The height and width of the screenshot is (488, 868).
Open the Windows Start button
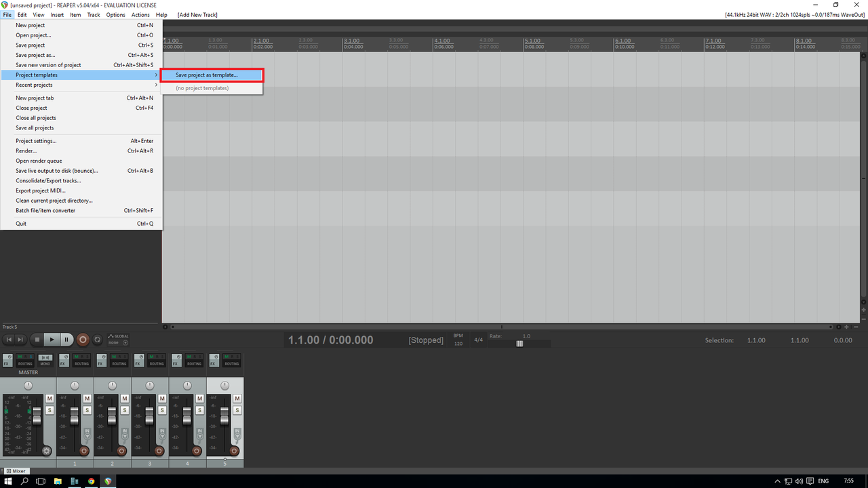click(8, 481)
